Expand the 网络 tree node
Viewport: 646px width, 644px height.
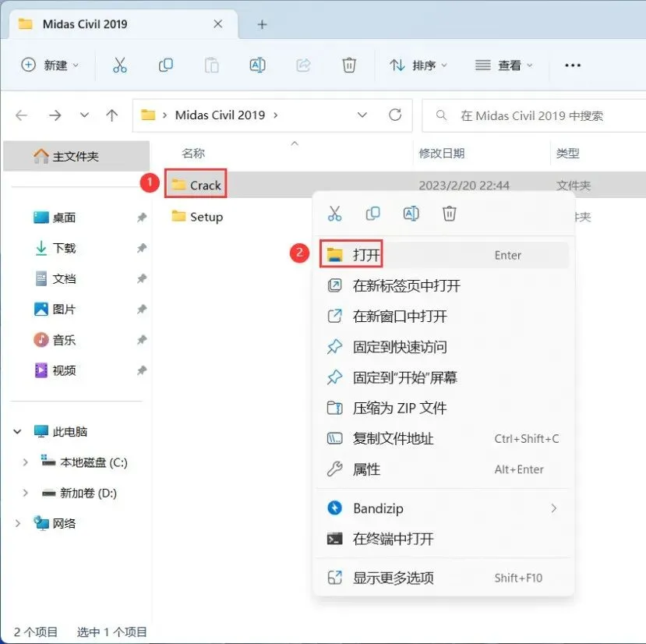pos(18,523)
